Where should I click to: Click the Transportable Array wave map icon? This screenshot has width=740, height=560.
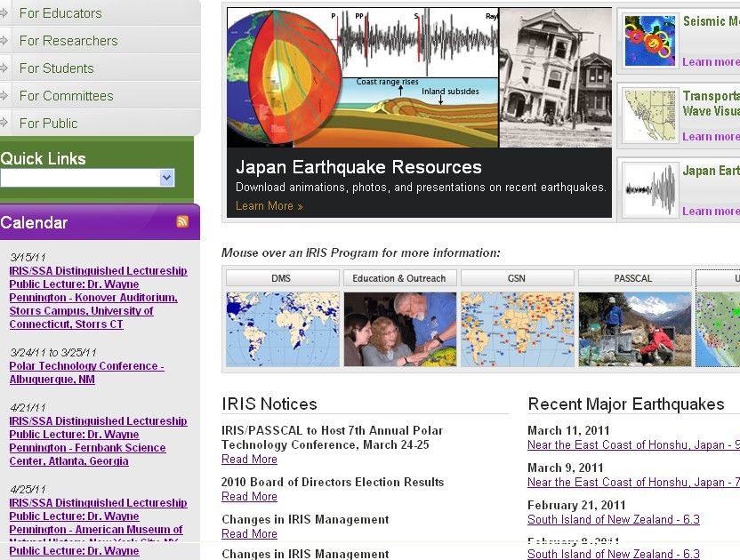[x=650, y=116]
